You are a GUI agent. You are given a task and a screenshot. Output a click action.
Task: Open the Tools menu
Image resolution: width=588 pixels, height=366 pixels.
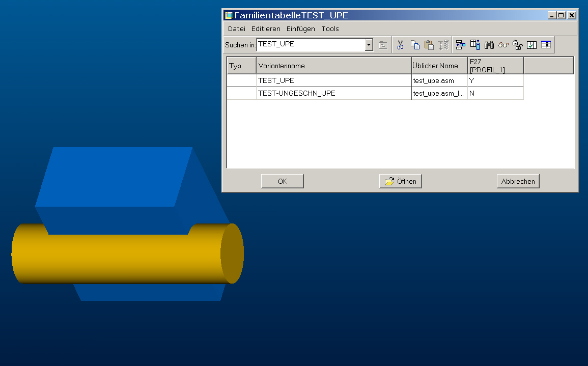click(330, 29)
